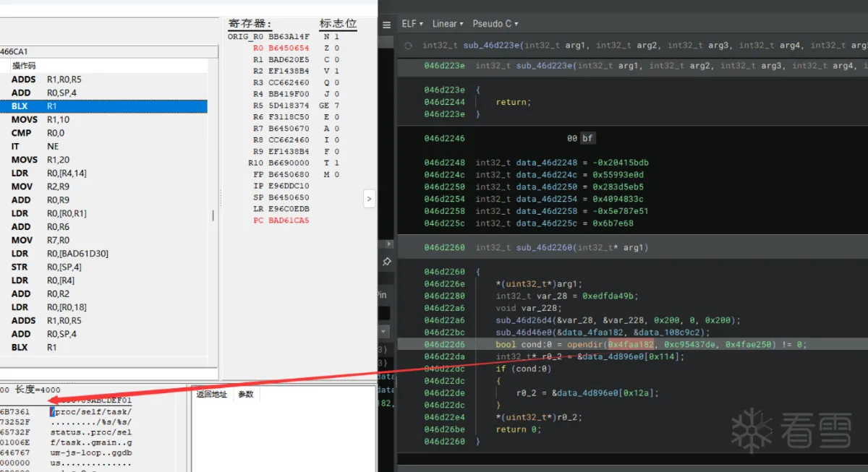Toggle the N flag value
868x472 pixels.
pos(337,36)
